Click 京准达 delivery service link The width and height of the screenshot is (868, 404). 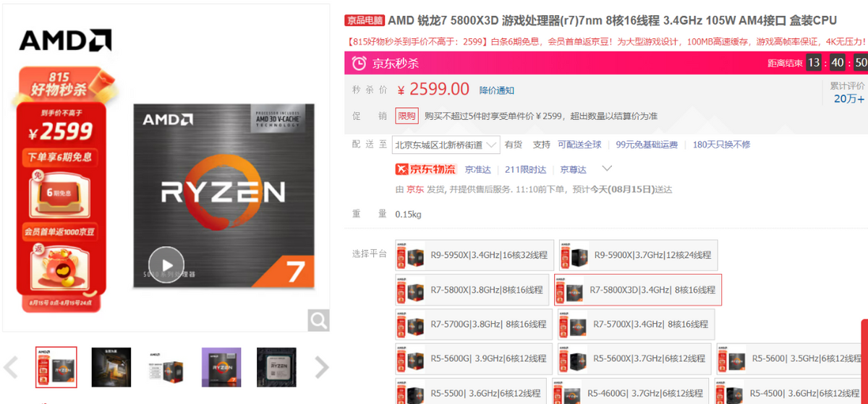coord(478,170)
